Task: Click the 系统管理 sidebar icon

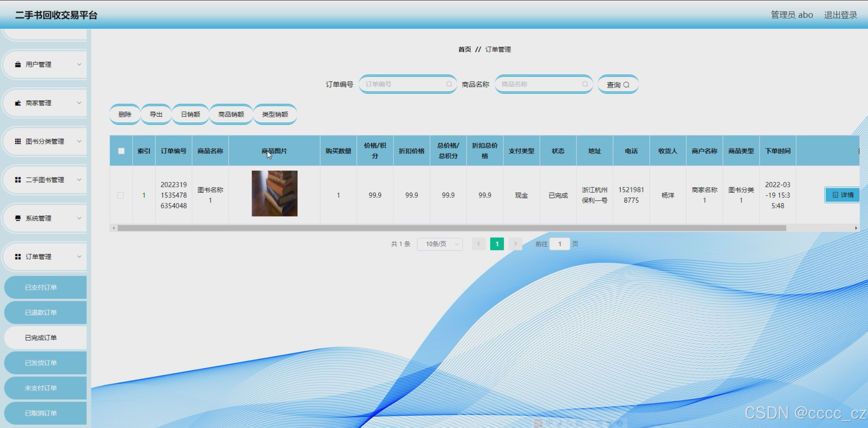Action: point(18,218)
